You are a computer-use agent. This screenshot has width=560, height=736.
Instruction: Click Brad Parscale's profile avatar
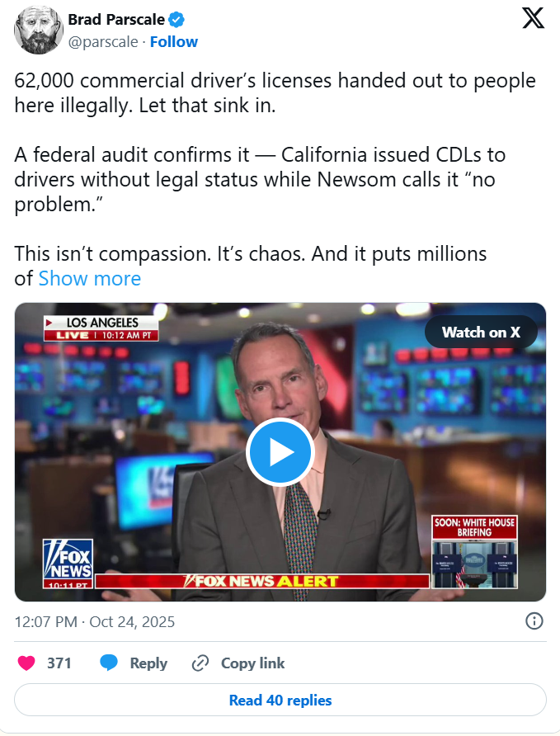tap(38, 31)
